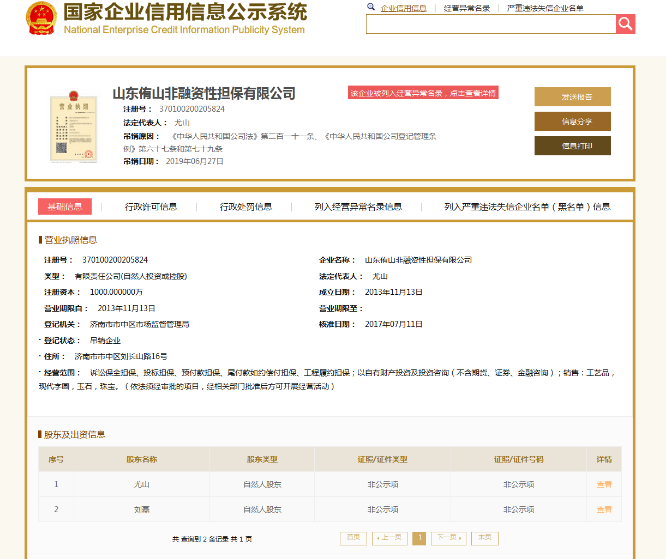Click the approval date 2017年07月11日
The width and height of the screenshot is (666, 559).
[x=393, y=325]
